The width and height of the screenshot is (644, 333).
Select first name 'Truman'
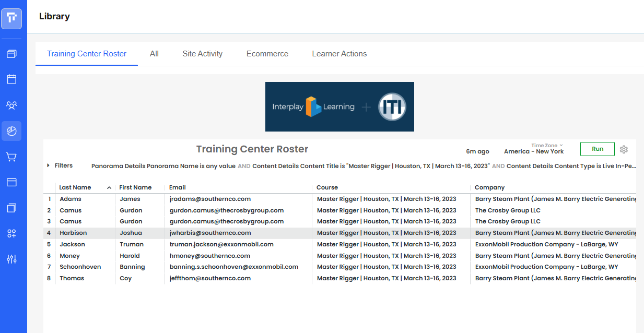pyautogui.click(x=131, y=244)
